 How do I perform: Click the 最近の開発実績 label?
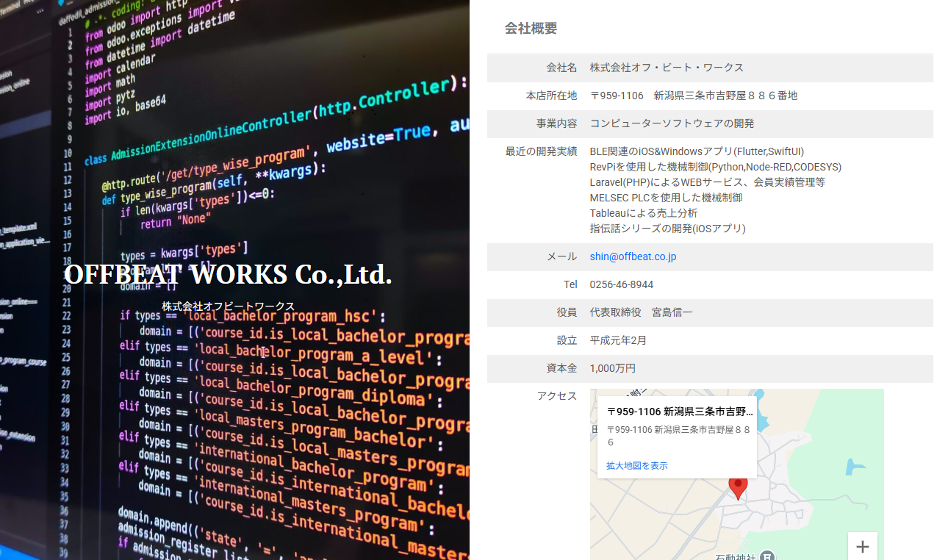tap(541, 151)
